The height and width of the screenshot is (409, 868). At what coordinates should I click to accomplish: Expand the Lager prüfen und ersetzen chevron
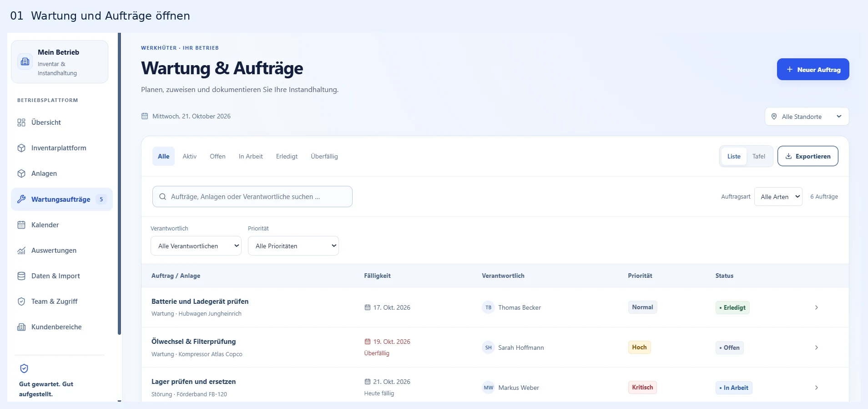tap(817, 388)
